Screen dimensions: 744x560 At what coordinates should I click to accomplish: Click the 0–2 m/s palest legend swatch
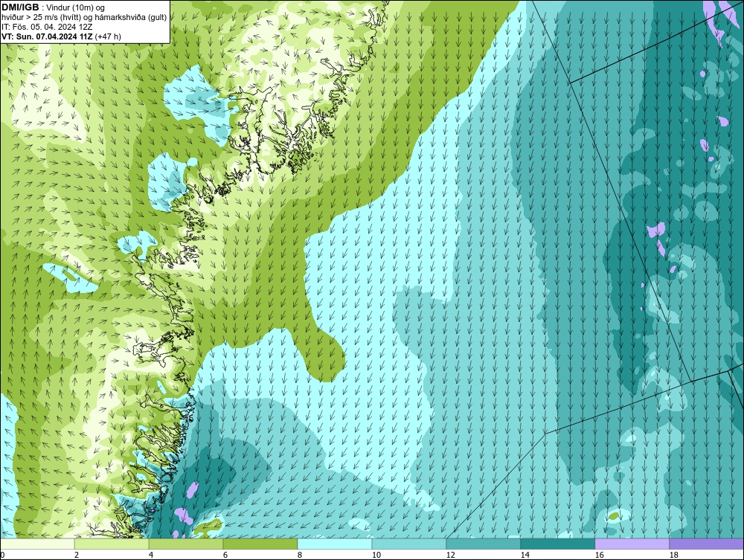[37, 544]
